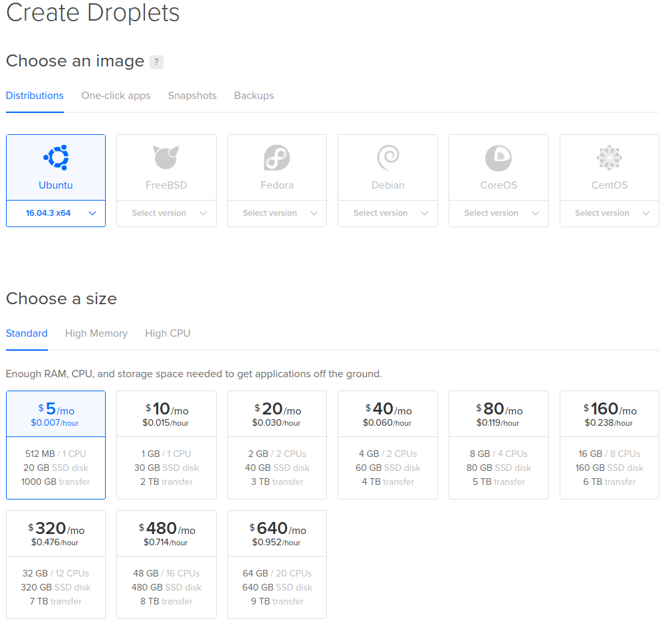
Task: Click the 3 TB transfer text
Action: 277,482
